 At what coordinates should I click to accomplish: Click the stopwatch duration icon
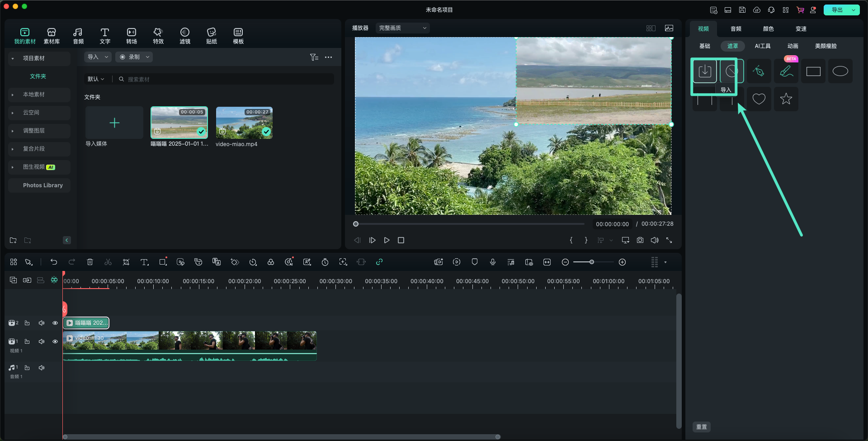pos(325,262)
